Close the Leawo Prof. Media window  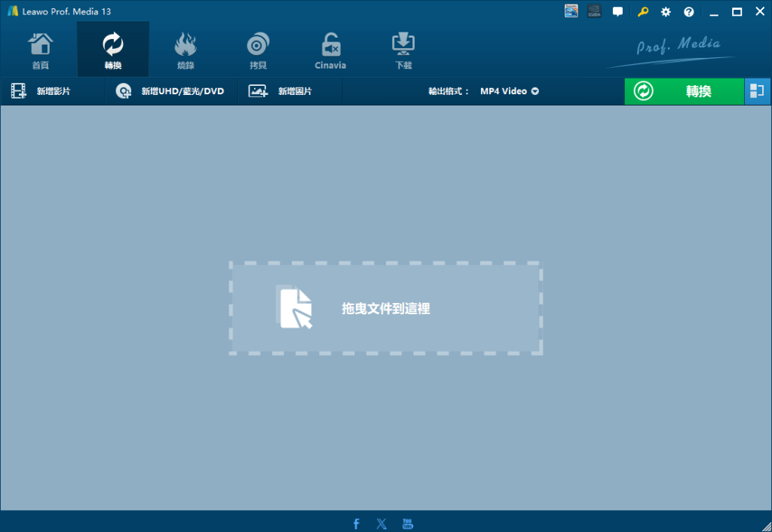(x=760, y=11)
